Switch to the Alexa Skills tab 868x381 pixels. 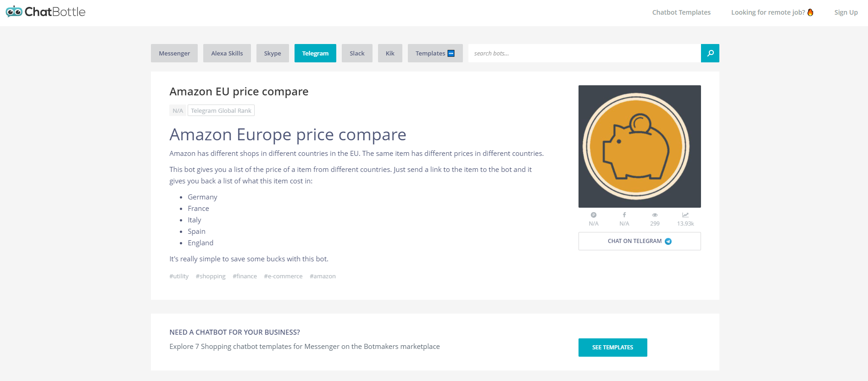(227, 53)
